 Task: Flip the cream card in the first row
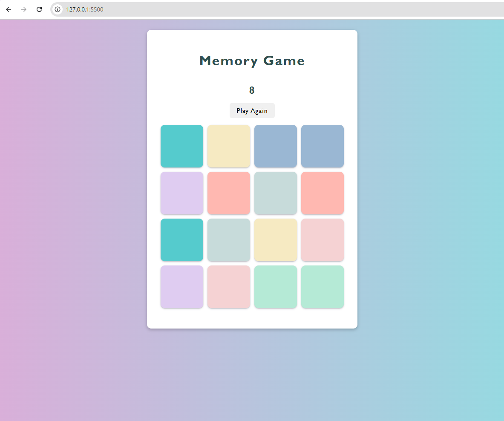(229, 146)
